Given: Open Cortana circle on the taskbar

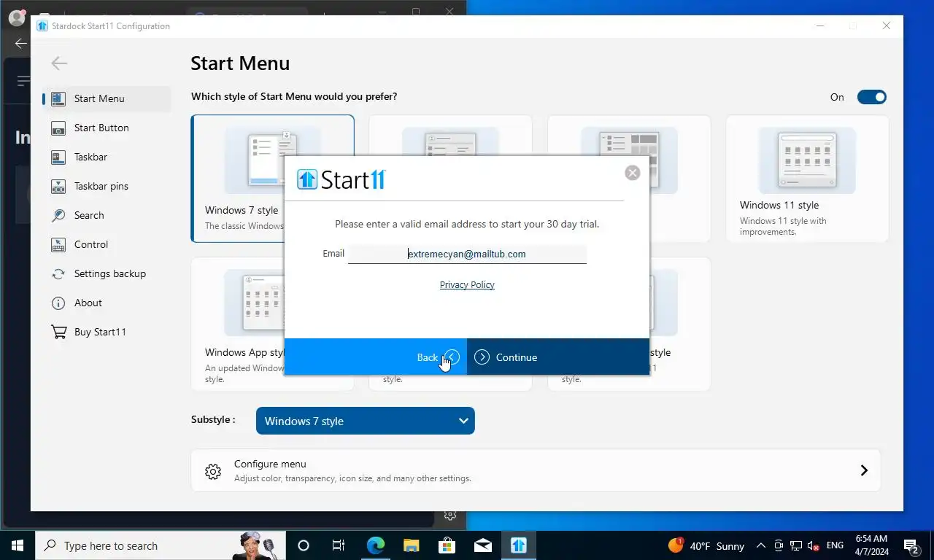Looking at the screenshot, I should coord(304,545).
